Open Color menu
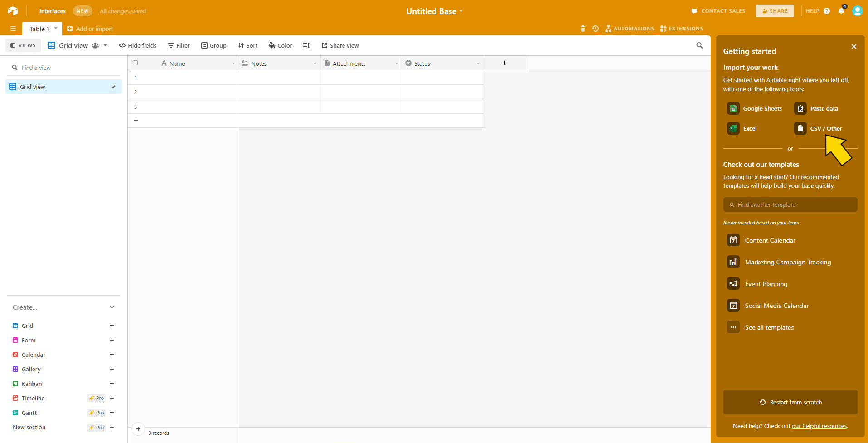The height and width of the screenshot is (443, 868). [x=281, y=45]
